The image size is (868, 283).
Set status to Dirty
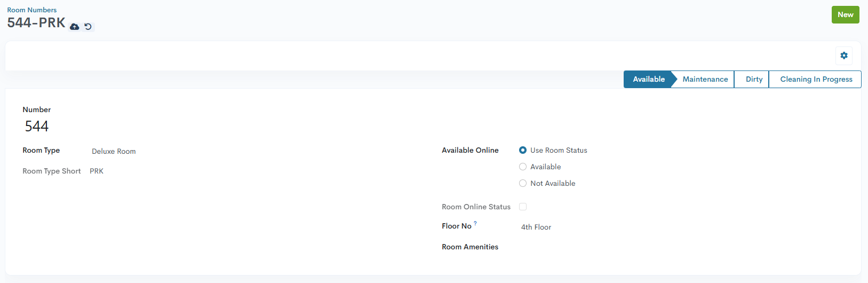[754, 79]
